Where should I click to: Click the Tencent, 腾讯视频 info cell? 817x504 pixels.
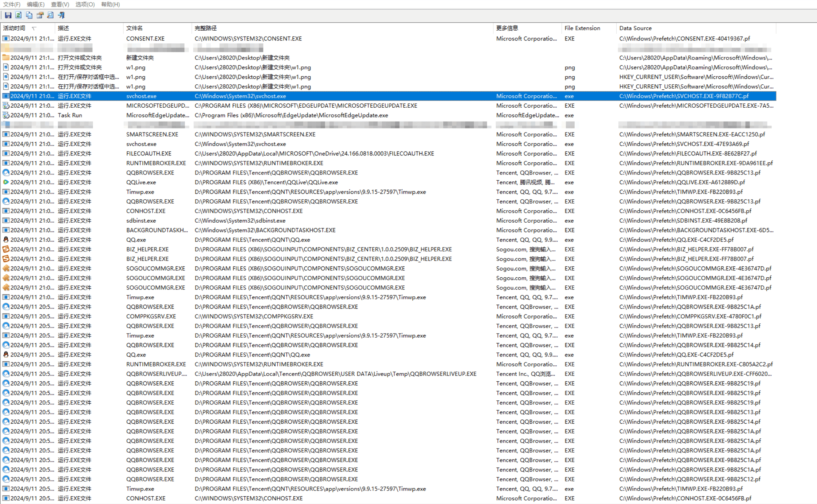coord(525,182)
